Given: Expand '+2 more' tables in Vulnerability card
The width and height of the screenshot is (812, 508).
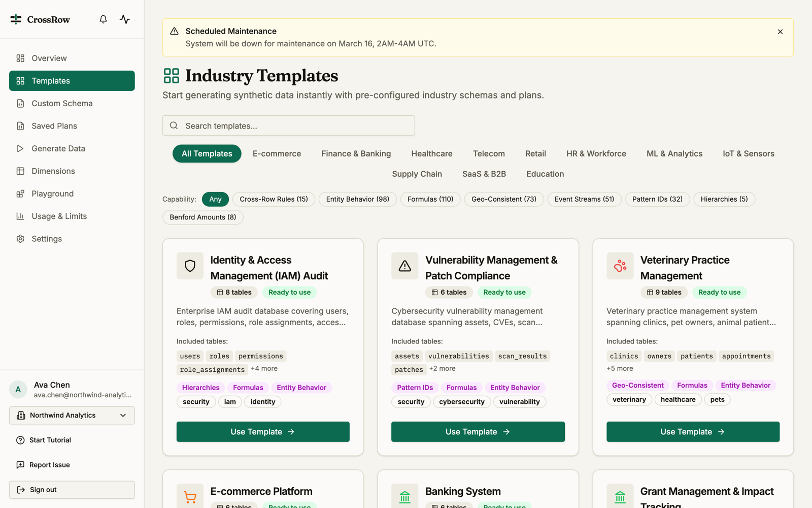Looking at the screenshot, I should point(442,369).
